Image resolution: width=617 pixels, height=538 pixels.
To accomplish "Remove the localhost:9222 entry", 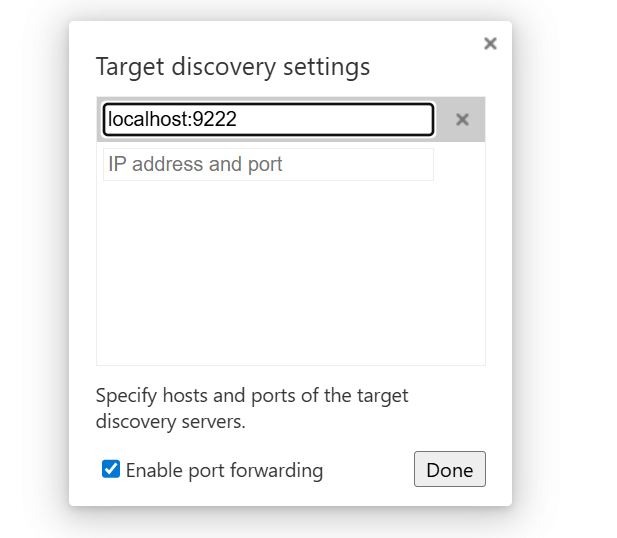I will (462, 120).
